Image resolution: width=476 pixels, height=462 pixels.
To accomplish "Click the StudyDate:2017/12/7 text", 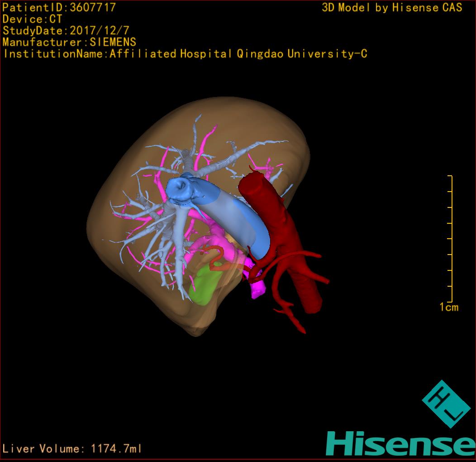I will pyautogui.click(x=66, y=30).
